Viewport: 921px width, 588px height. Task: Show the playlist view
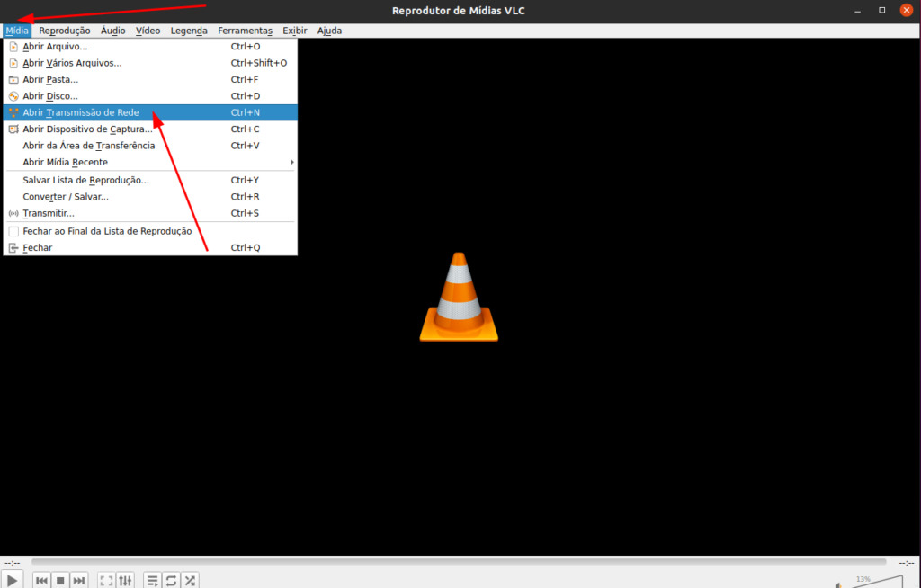152,581
